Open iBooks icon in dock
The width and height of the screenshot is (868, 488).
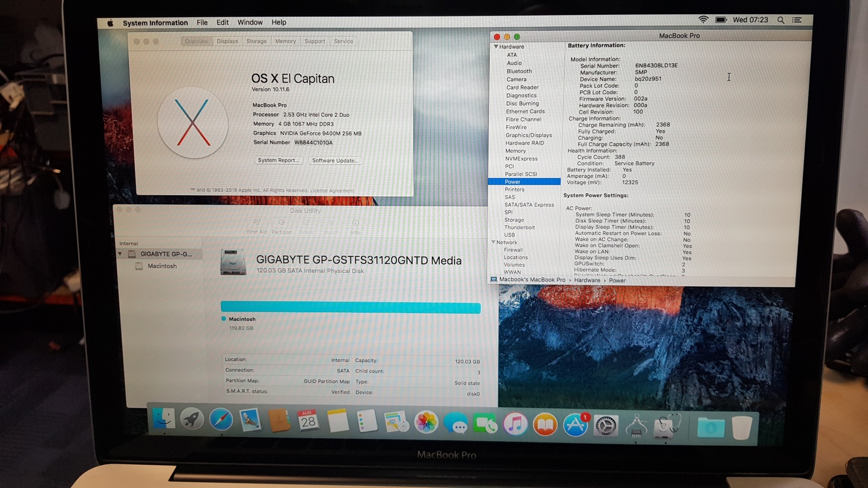click(545, 425)
